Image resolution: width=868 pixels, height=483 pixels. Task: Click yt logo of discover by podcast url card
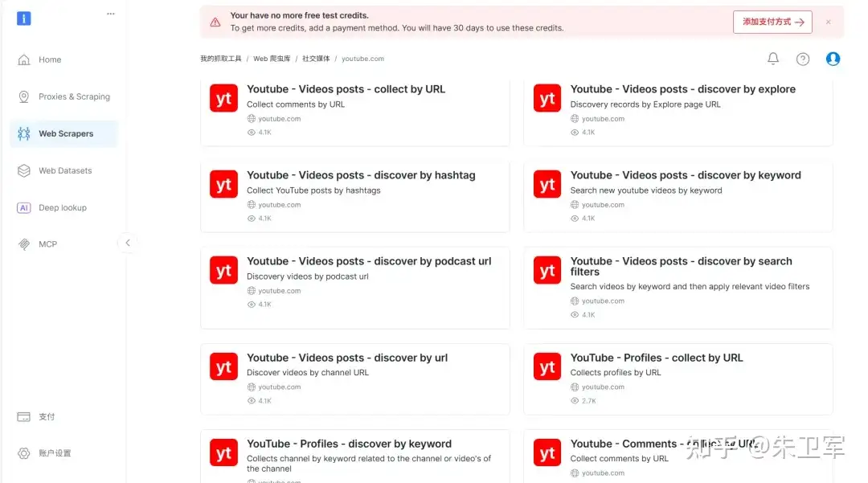point(223,270)
